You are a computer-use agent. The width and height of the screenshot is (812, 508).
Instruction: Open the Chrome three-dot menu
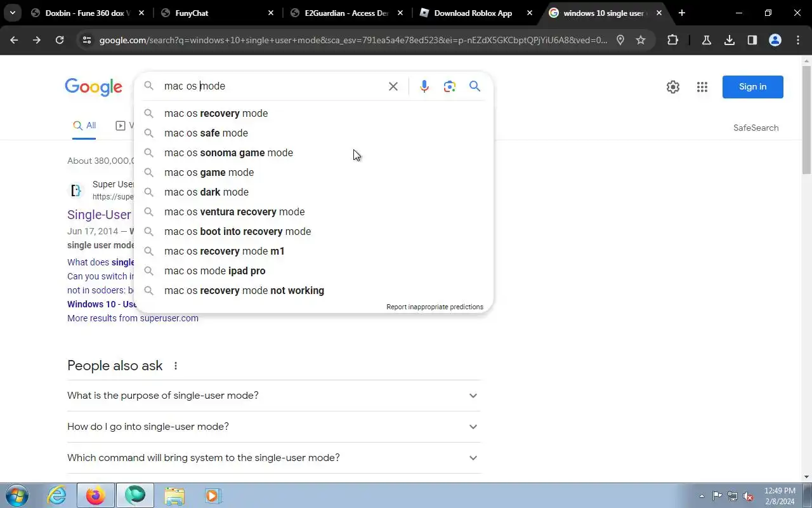(798, 40)
